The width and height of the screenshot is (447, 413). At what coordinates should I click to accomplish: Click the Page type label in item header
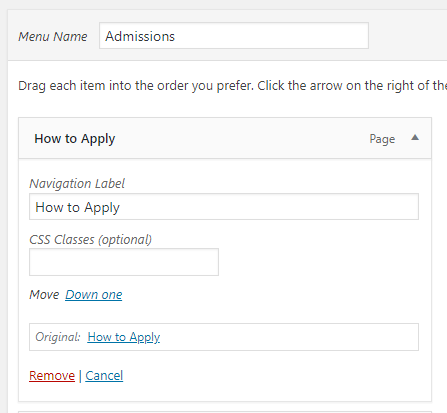(382, 139)
